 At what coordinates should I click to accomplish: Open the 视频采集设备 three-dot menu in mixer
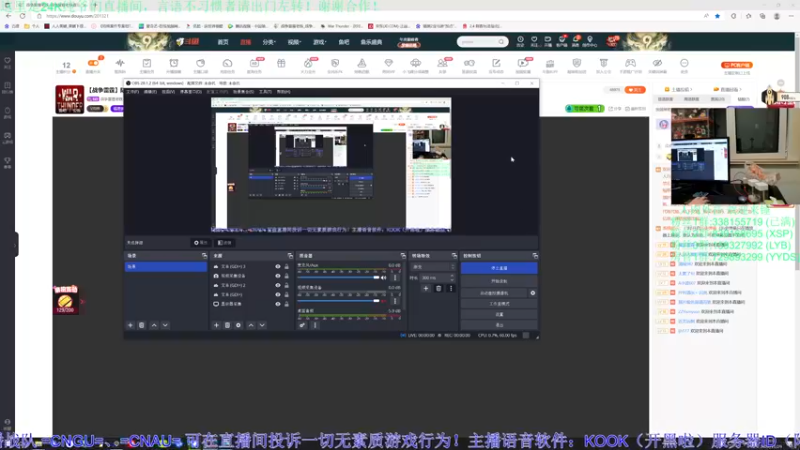tap(395, 301)
